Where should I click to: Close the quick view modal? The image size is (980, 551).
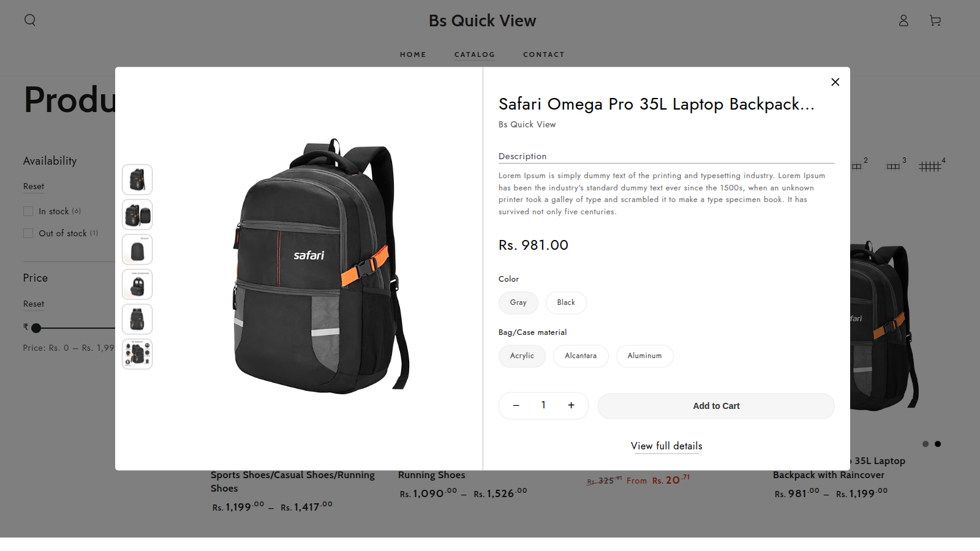point(835,82)
